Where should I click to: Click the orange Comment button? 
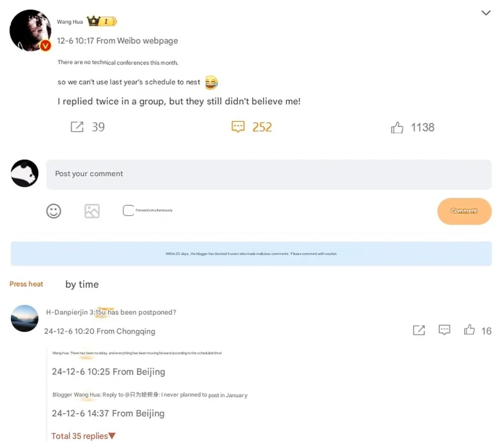click(464, 211)
